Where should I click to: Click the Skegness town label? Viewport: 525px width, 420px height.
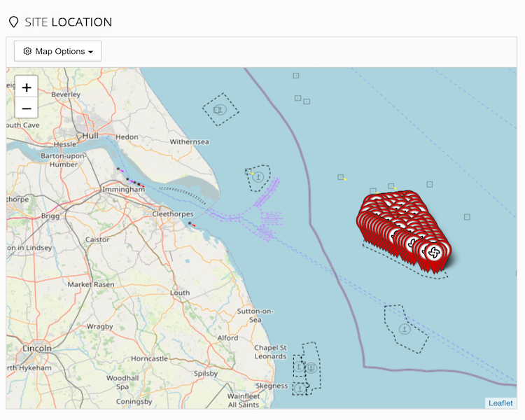pyautogui.click(x=272, y=386)
